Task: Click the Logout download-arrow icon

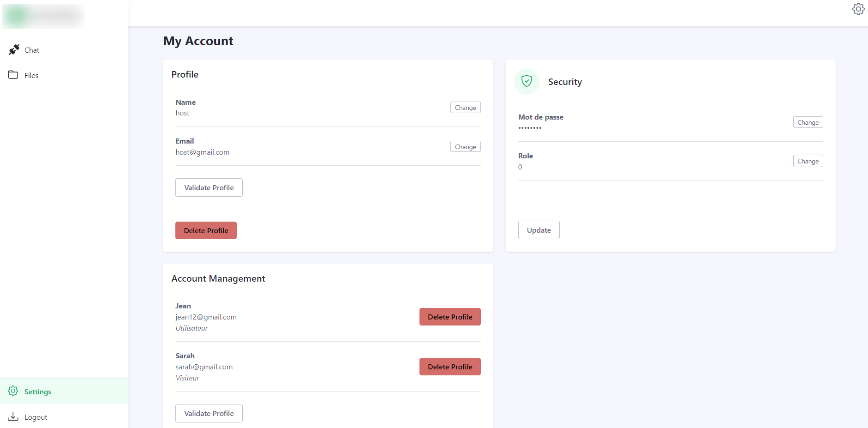Action: 13,416
